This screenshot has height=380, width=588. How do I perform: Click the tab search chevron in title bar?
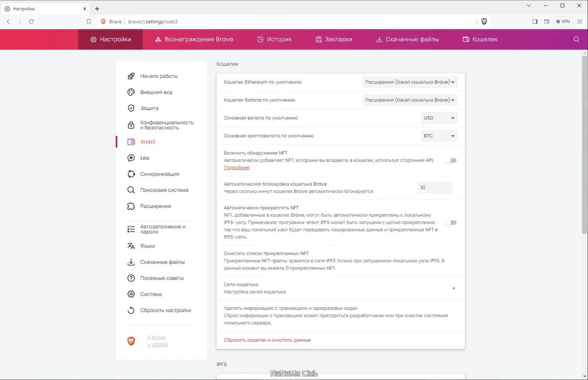(x=529, y=6)
